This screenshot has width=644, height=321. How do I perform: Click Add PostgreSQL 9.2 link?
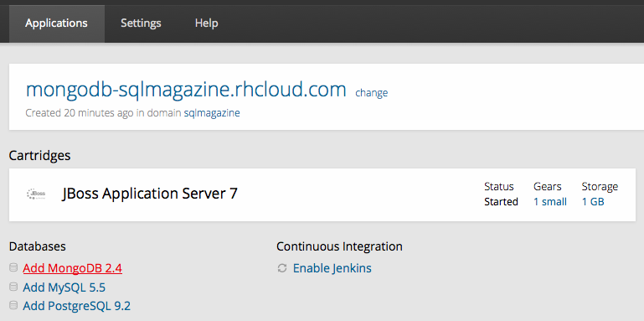pyautogui.click(x=77, y=306)
